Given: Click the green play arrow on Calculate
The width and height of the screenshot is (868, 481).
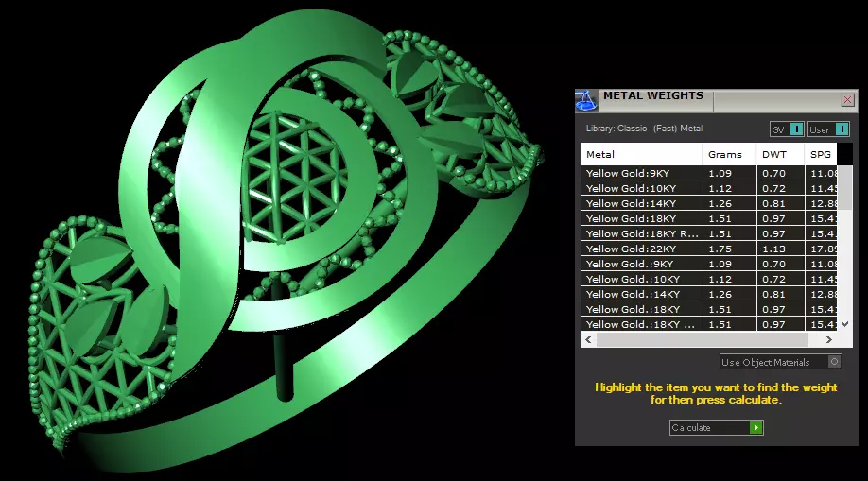Looking at the screenshot, I should point(755,427).
